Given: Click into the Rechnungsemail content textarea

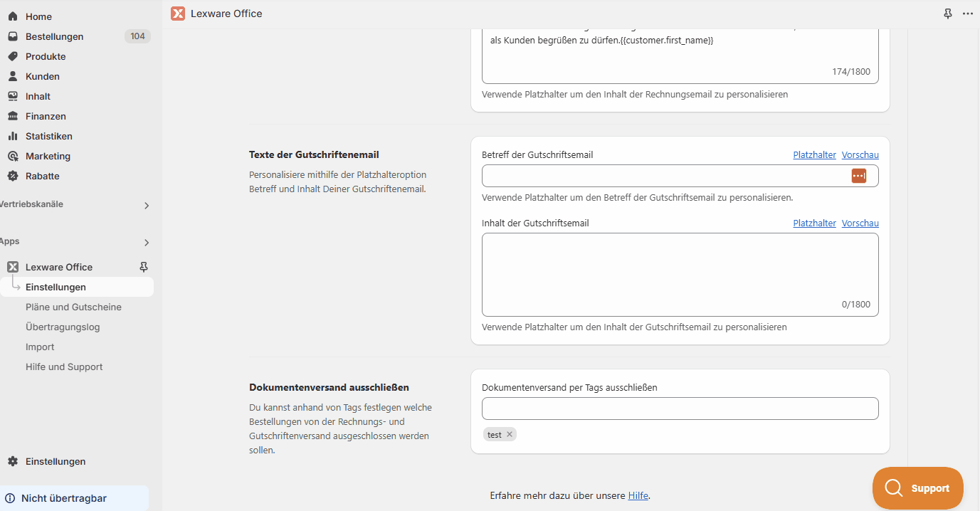Looking at the screenshot, I should coord(680,56).
